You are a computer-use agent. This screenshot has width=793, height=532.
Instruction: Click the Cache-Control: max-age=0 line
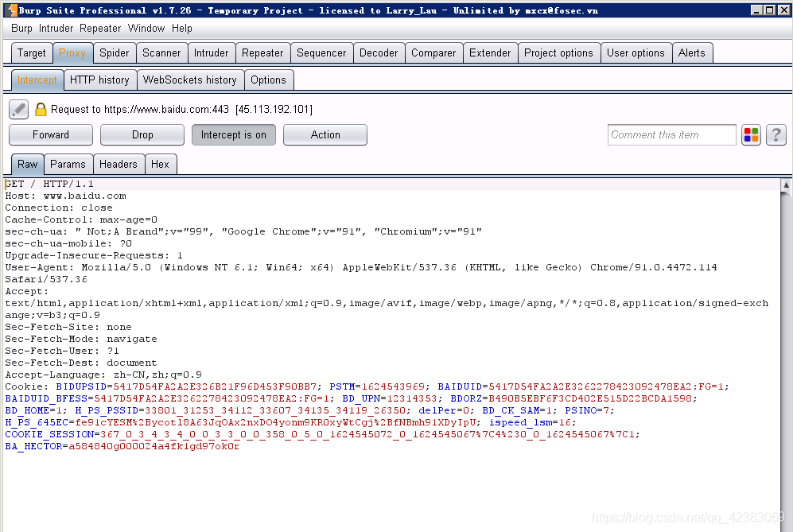coord(81,220)
